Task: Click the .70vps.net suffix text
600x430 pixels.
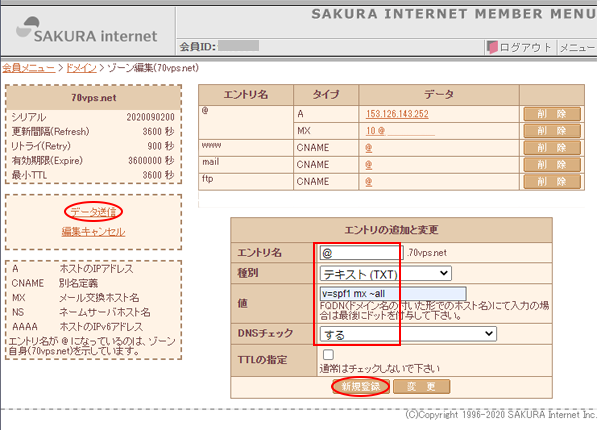Action: click(x=427, y=253)
